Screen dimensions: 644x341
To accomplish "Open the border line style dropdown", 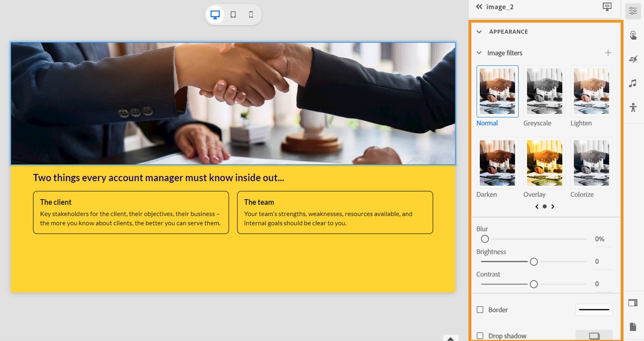I will [594, 310].
